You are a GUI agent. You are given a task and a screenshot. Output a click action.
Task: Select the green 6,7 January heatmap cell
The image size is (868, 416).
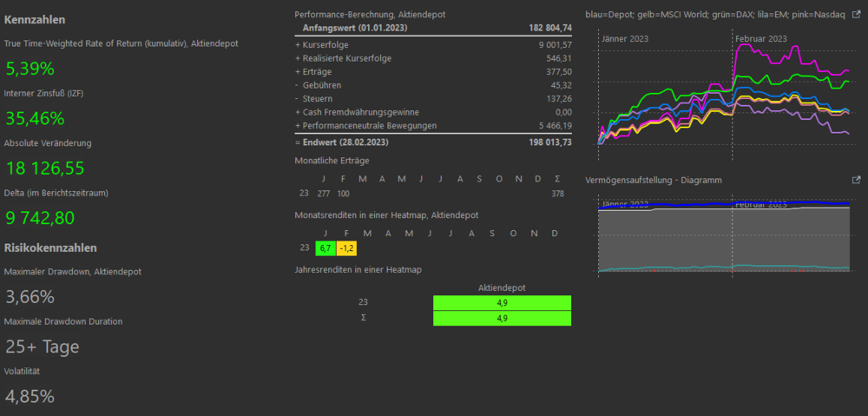325,248
